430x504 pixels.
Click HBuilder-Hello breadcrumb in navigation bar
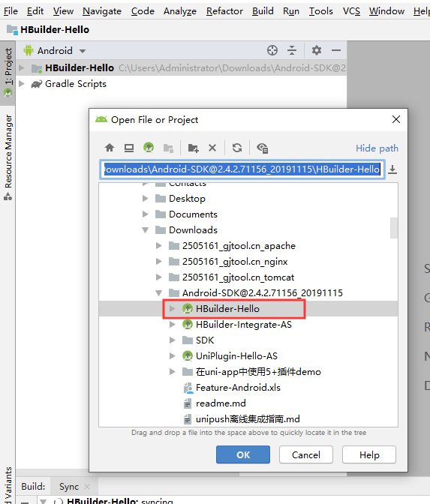coord(48,29)
